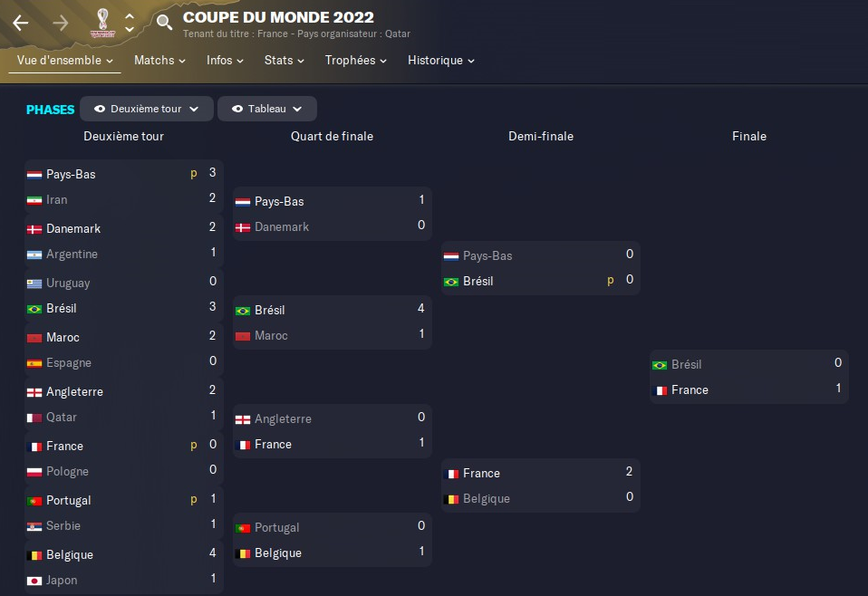Click the forward navigation arrow

(61, 23)
